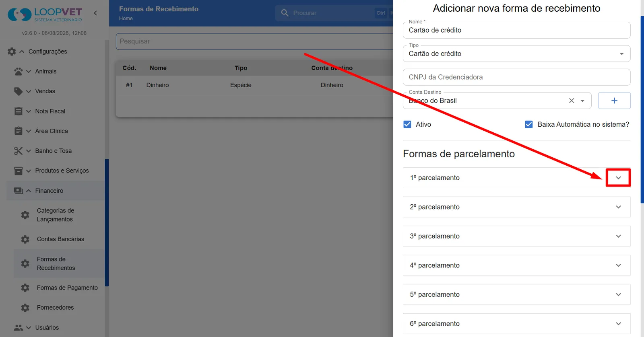Click the gear icon beside Fornecedores

pyautogui.click(x=25, y=308)
